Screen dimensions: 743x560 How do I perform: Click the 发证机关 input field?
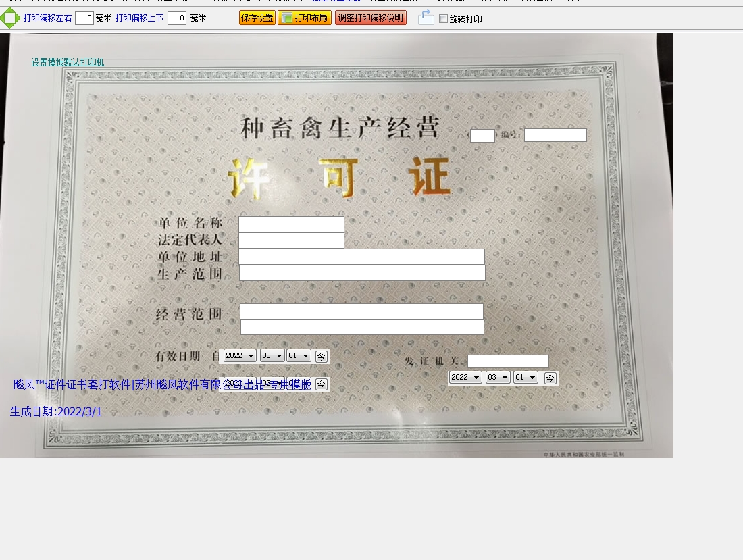508,361
